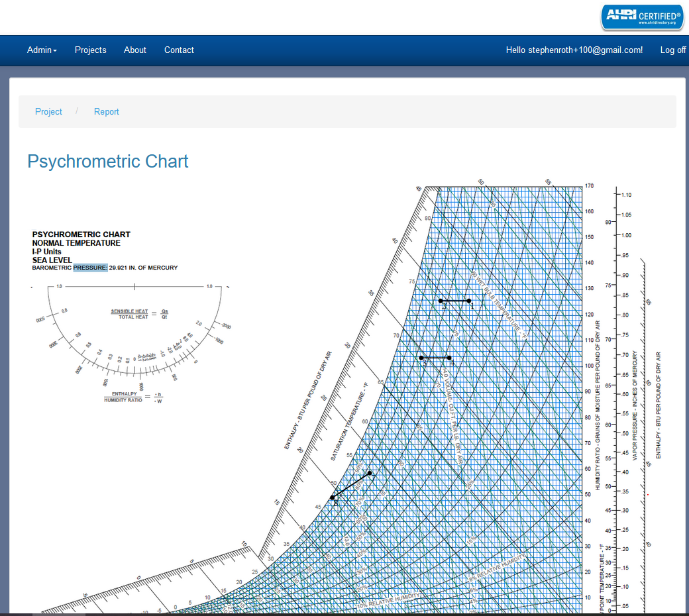Screen dimensions: 689x616
Task: Click the process line endpoint near 50% label
Action: (x=370, y=473)
